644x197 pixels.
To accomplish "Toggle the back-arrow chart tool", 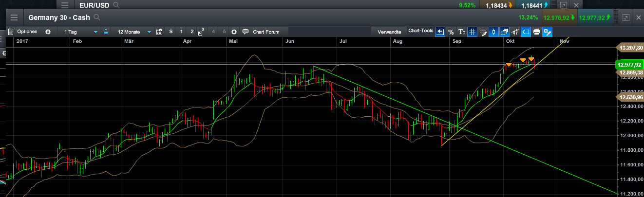I will 440,32.
